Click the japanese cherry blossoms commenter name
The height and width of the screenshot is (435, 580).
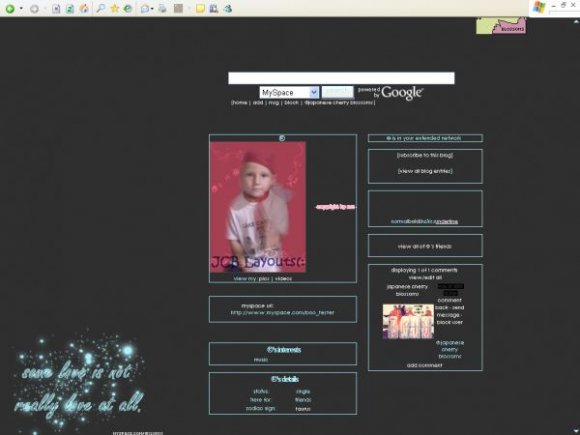[x=407, y=290]
